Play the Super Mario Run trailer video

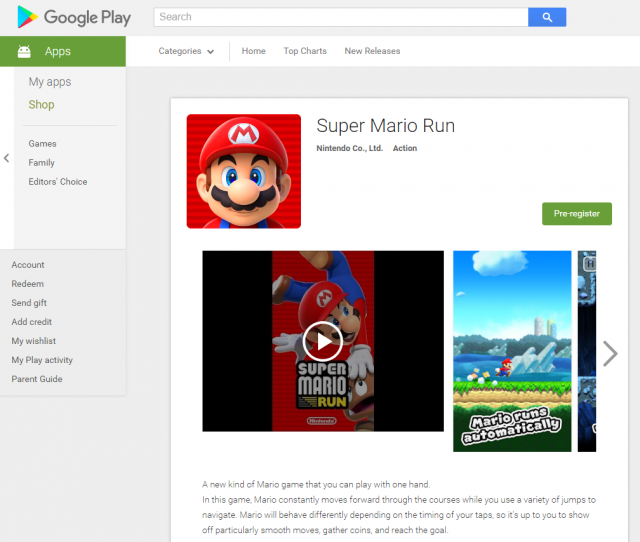[323, 341]
